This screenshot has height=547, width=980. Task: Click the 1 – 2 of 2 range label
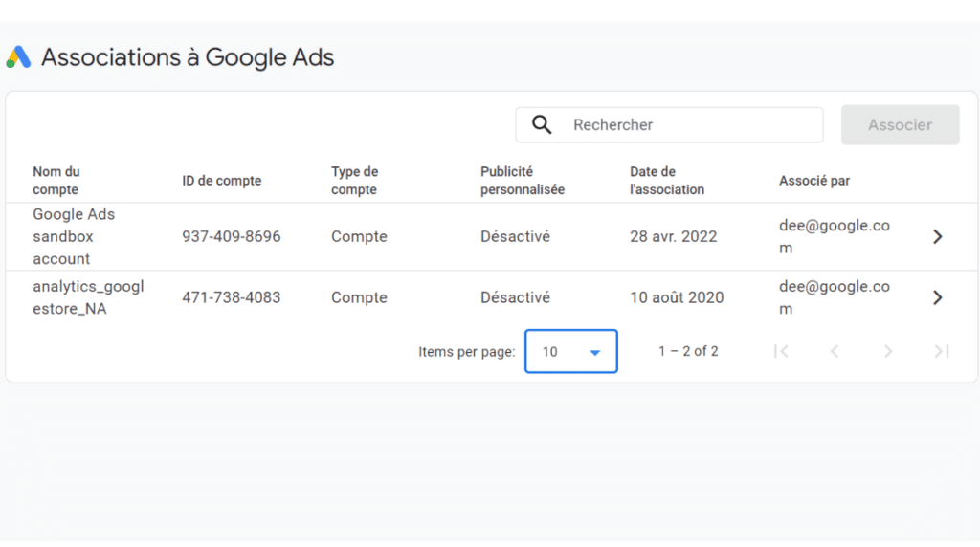[688, 351]
